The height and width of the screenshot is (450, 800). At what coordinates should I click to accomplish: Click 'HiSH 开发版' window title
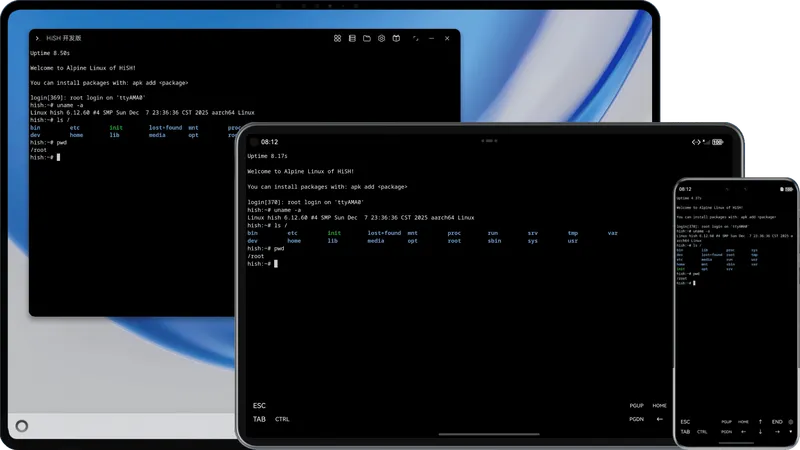pos(64,38)
